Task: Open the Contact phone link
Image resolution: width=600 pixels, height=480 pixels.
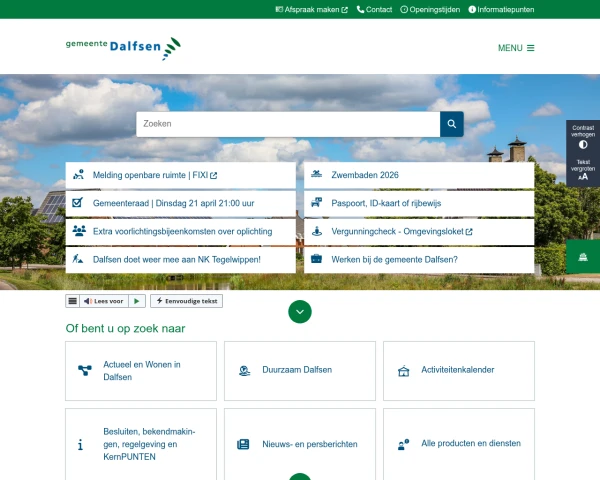Action: tap(374, 9)
